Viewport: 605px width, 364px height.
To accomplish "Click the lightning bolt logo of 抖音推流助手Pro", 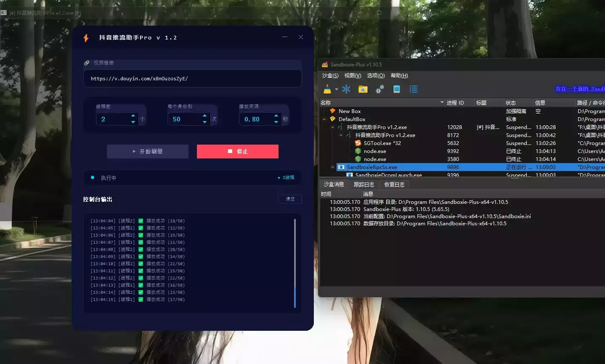I will click(x=86, y=38).
